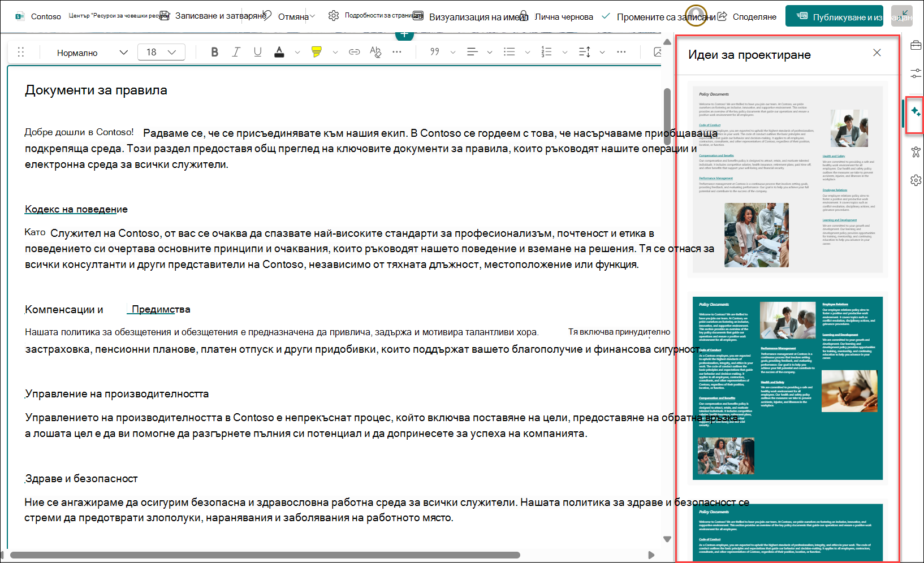Click the Компенсации и heading text

(x=64, y=310)
